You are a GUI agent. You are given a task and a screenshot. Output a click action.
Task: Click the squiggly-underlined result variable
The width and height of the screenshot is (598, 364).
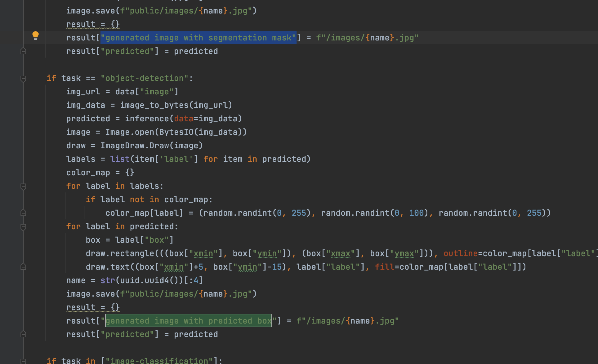click(80, 307)
